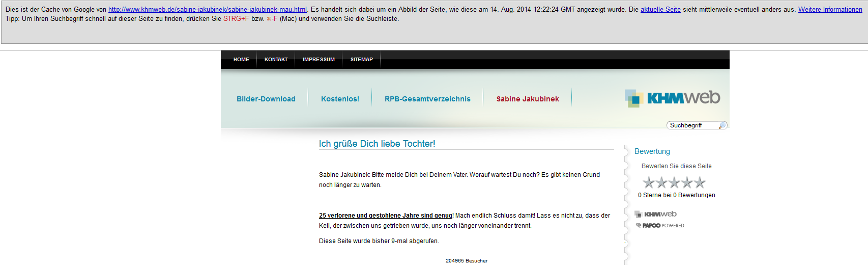Rate page with third star
This screenshot has height=265, width=868.
point(674,182)
